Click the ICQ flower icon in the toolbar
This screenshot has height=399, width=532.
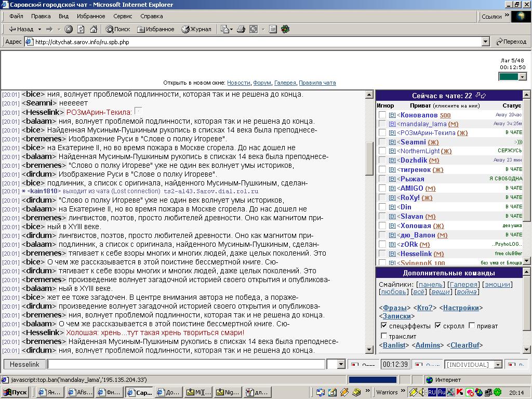coord(285,29)
